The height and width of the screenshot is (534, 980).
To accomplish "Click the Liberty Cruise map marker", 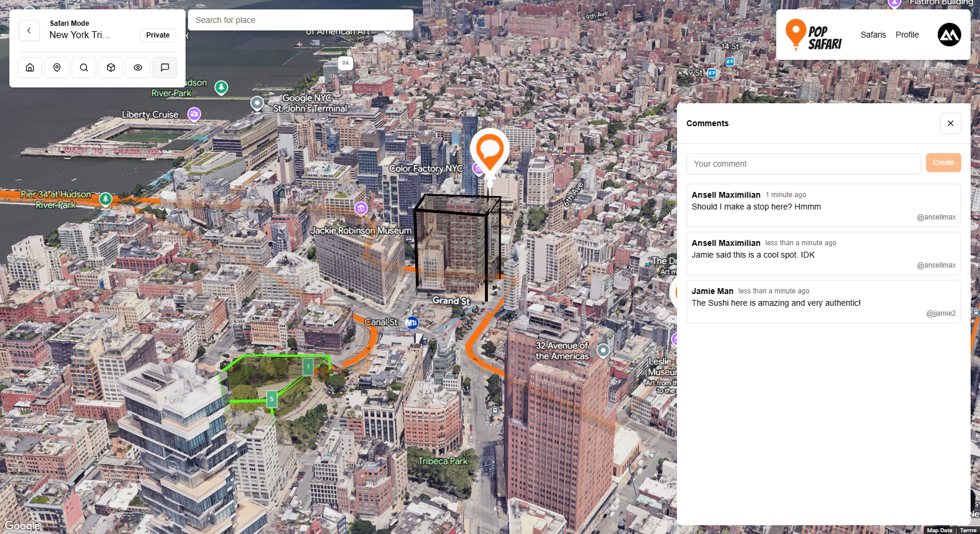I will point(194,114).
